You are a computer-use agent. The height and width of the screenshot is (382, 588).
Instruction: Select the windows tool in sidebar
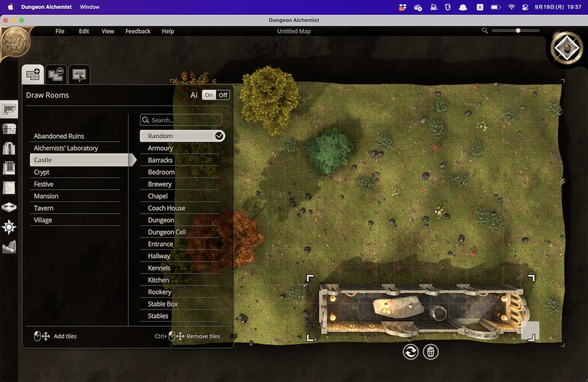[9, 168]
